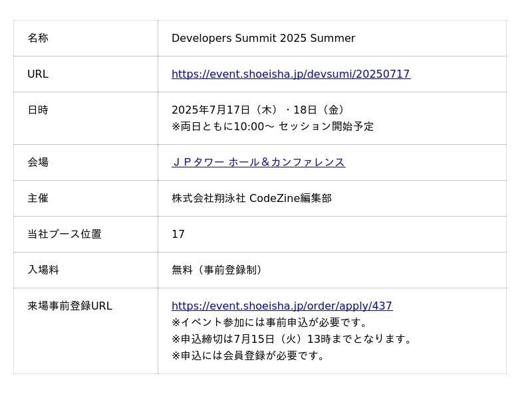532x394 pixels.
Task: Open the event.shoeisha.jp/devsumi/20250717 link
Action: (291, 74)
